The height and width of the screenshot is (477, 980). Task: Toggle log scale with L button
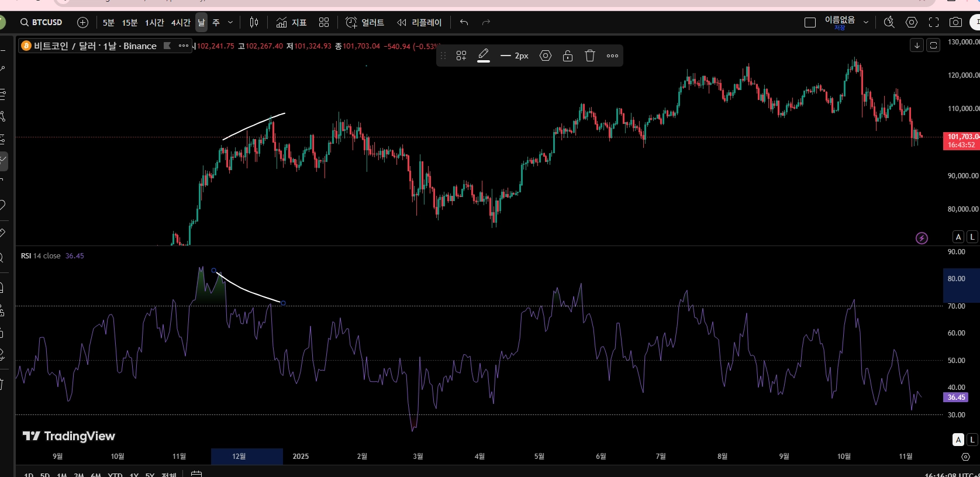972,237
